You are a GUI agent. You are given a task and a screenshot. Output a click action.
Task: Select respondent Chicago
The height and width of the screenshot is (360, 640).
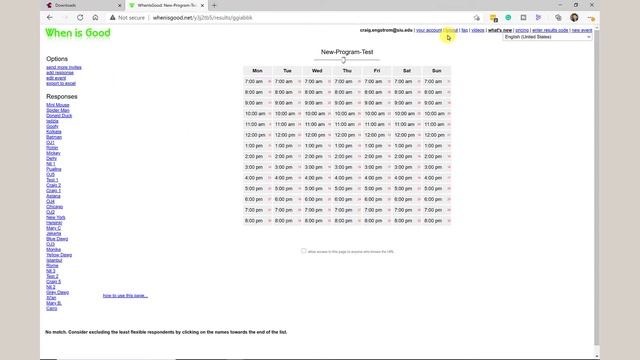tap(54, 207)
